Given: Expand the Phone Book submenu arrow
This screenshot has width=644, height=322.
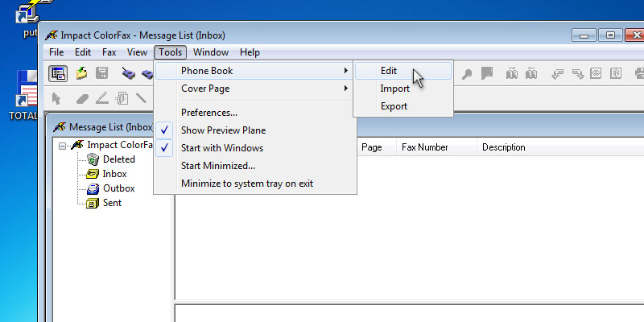Looking at the screenshot, I should (346, 71).
